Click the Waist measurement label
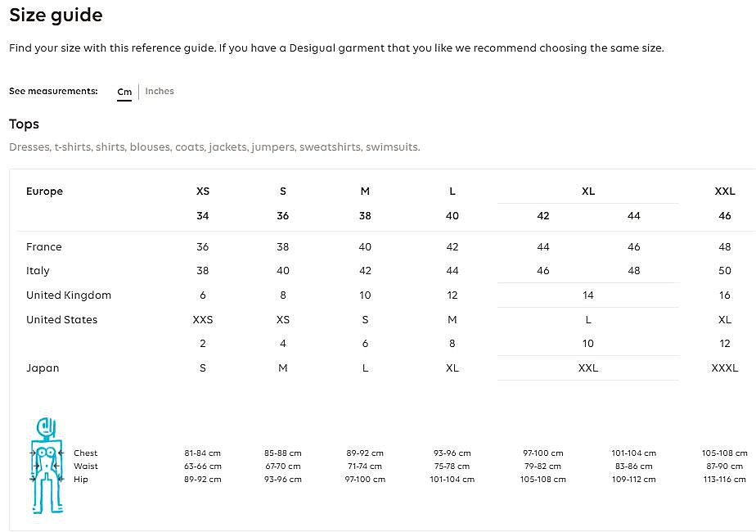 point(85,467)
